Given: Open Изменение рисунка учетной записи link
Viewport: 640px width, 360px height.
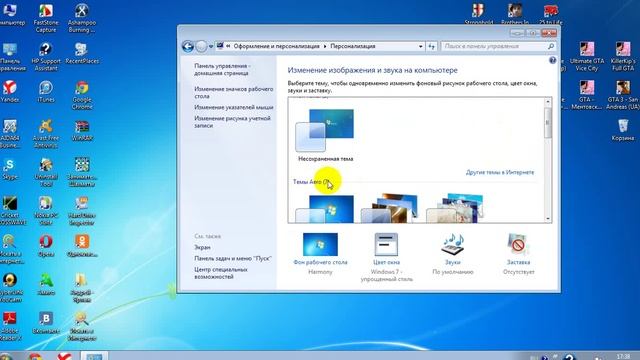Looking at the screenshot, I should [232, 122].
